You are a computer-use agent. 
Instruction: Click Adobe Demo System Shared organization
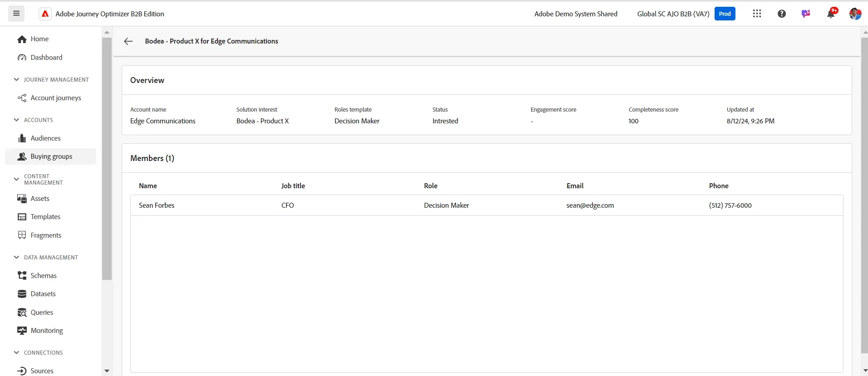[576, 14]
